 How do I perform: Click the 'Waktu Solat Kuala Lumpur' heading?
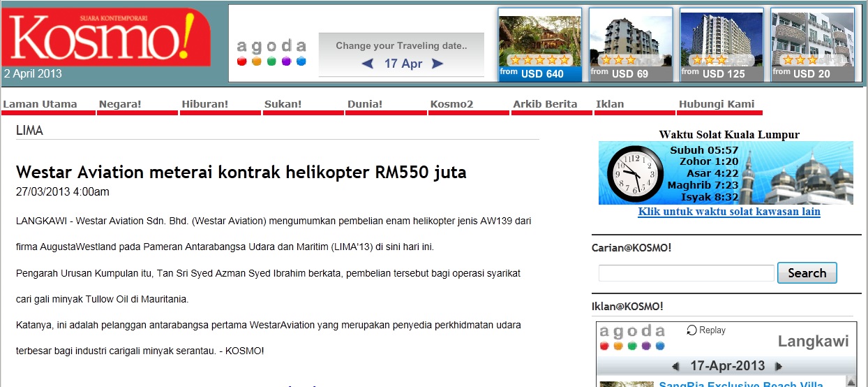tap(729, 134)
